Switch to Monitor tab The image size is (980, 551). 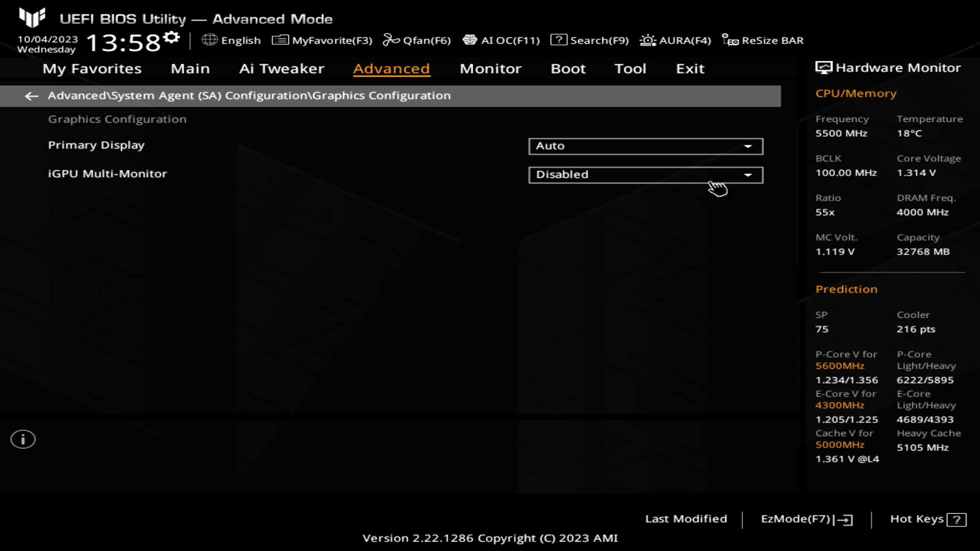coord(491,69)
